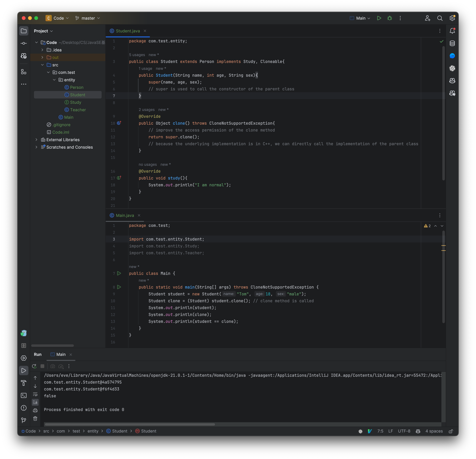Open the ChatGPT panel in the right sidebar
The height and width of the screenshot is (459, 476).
[x=452, y=68]
